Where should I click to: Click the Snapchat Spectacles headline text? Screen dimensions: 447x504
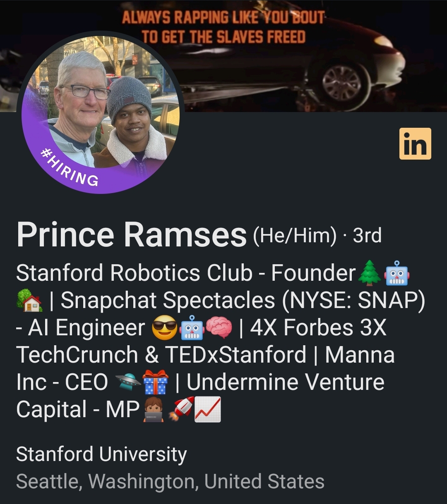click(x=168, y=301)
